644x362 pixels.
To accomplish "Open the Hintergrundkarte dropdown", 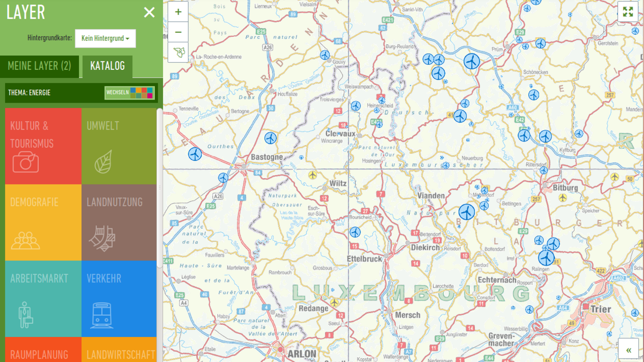I will [105, 38].
